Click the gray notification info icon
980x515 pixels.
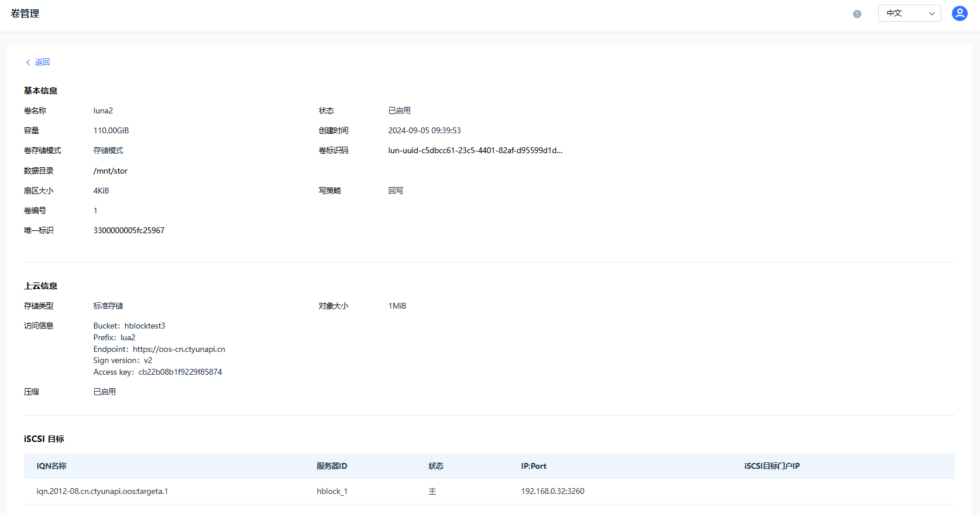coord(857,14)
